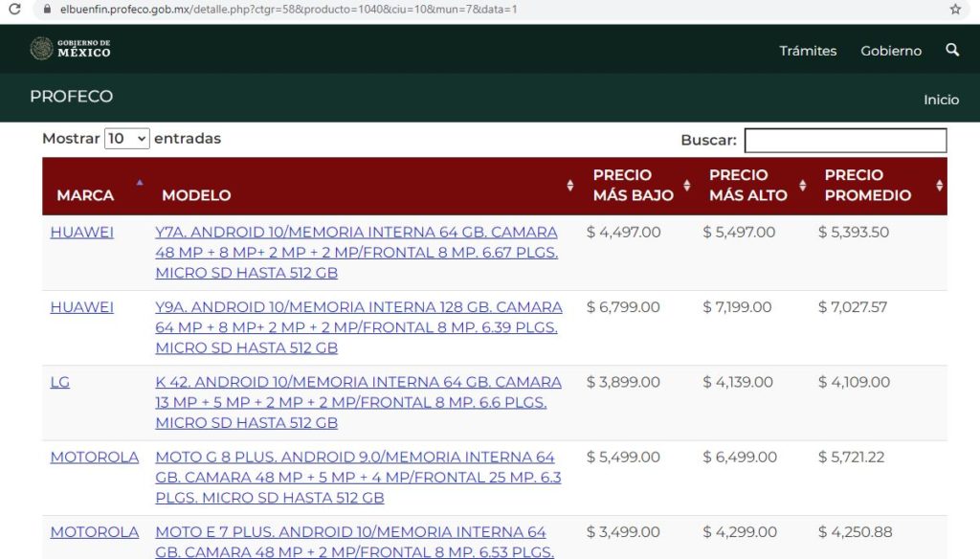Open the Moto G 8 Plus model link
980x559 pixels.
[358, 478]
